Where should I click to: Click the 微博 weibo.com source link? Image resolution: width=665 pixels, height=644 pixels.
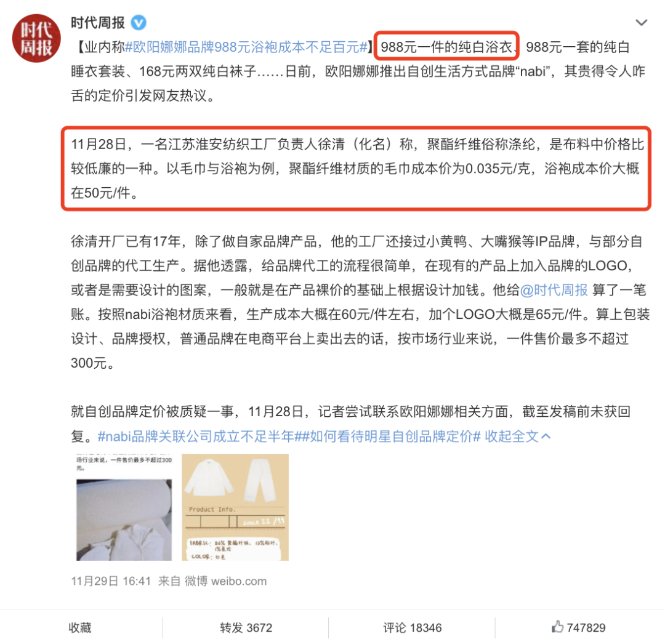(225, 581)
